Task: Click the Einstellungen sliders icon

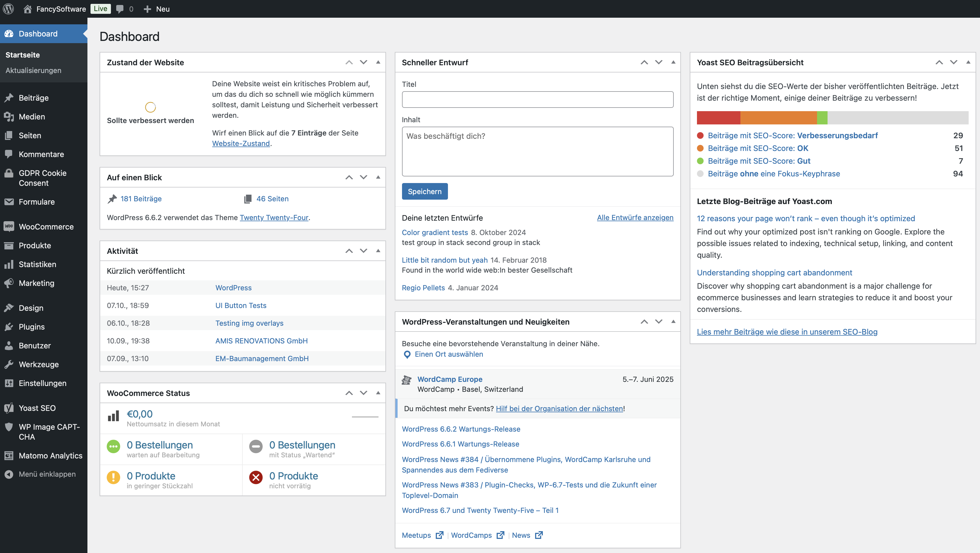Action: tap(9, 383)
